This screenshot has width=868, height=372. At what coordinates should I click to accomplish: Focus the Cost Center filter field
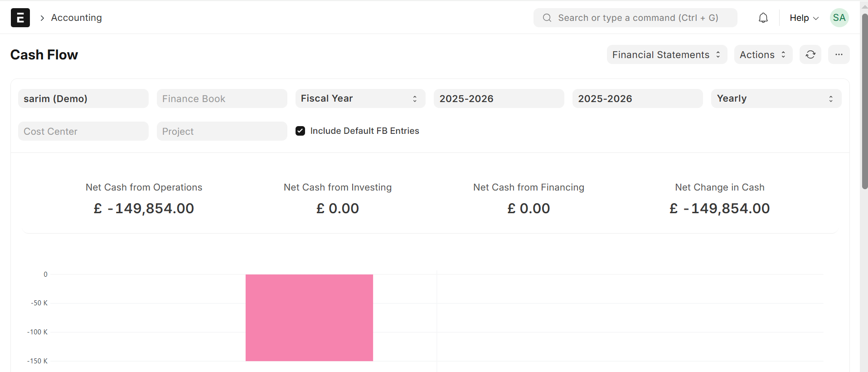tap(83, 131)
